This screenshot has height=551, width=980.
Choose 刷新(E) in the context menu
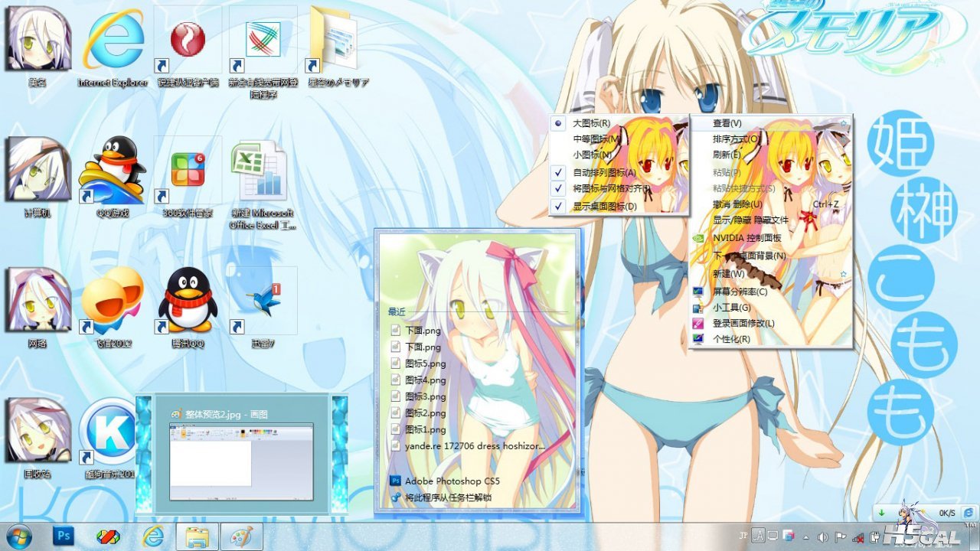click(770, 155)
